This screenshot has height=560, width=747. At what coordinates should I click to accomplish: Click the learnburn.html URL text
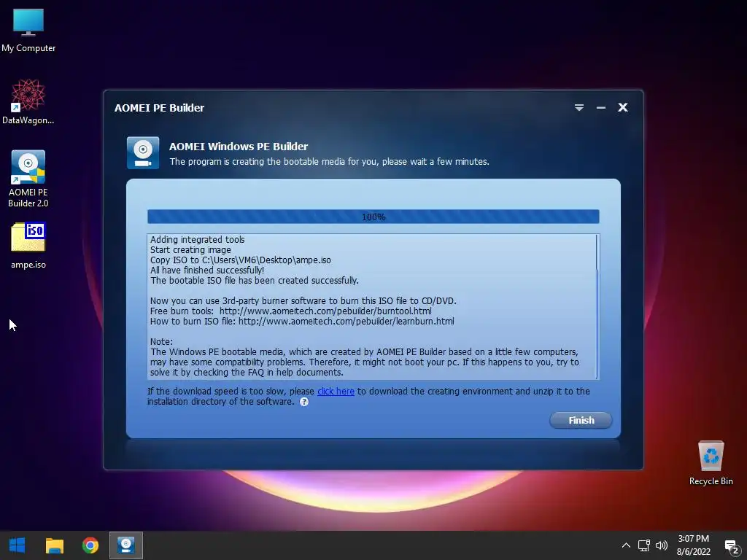point(347,322)
